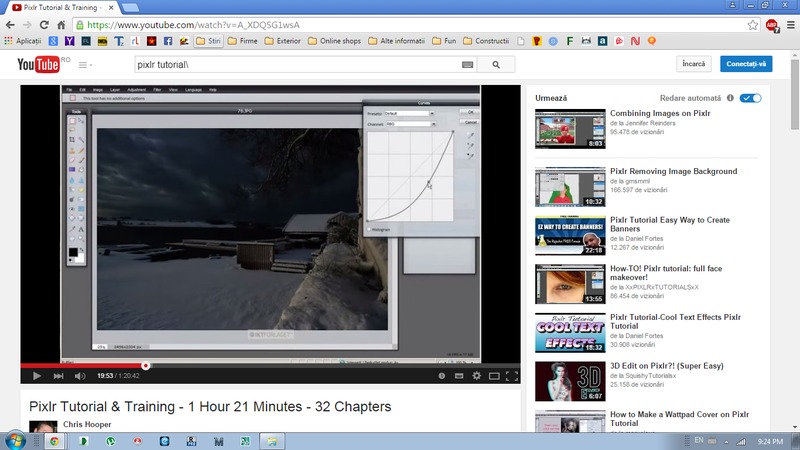
Task: Click the browser forward arrow
Action: [27, 24]
